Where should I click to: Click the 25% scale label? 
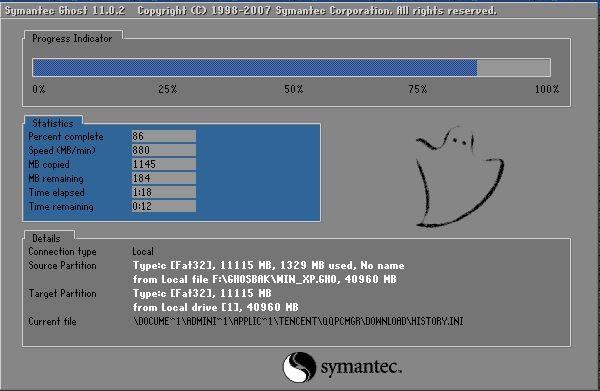168,89
